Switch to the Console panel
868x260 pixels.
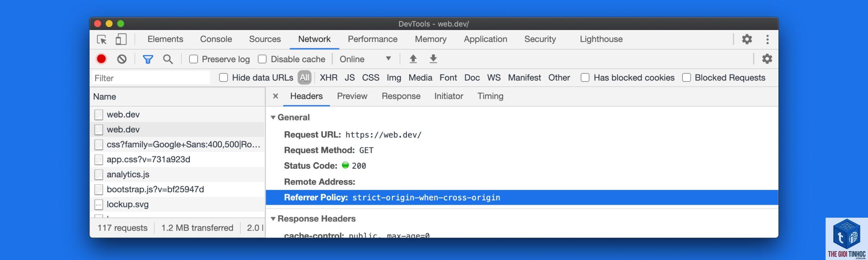[216, 39]
